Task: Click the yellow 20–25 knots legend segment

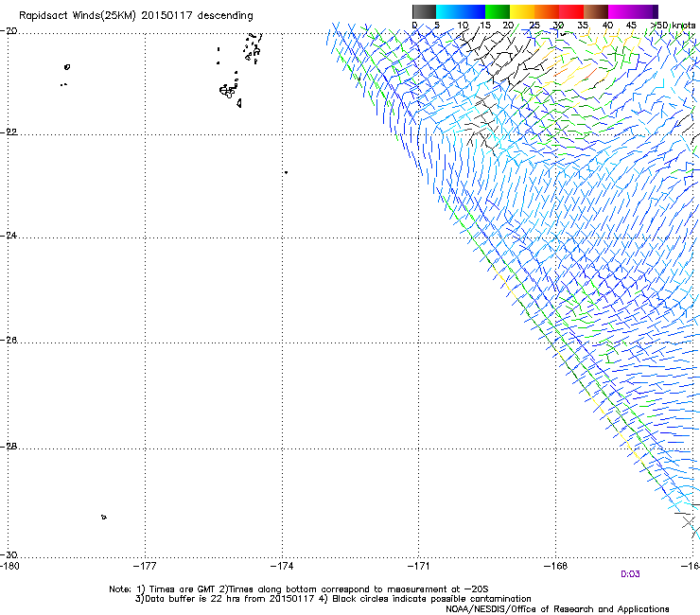Action: [522, 11]
